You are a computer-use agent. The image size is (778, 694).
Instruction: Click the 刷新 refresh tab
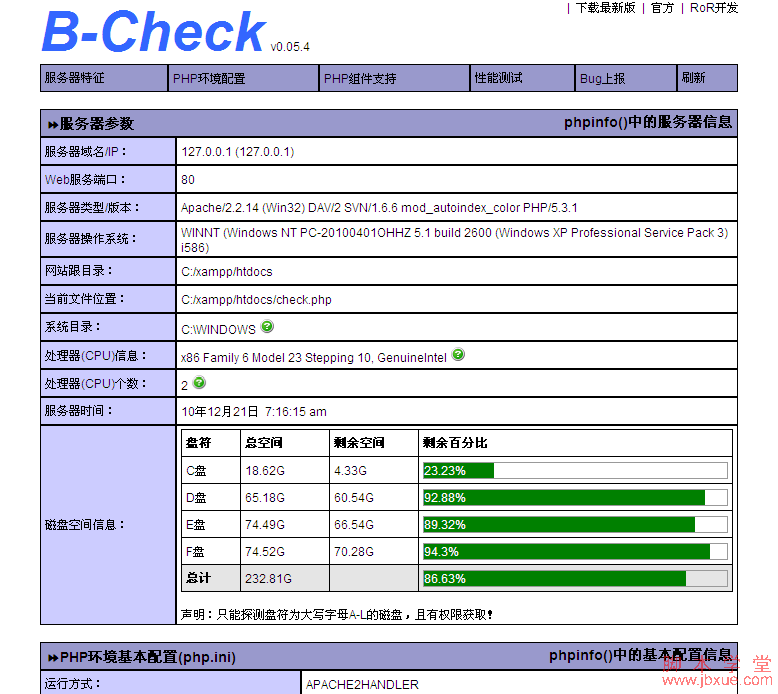693,78
